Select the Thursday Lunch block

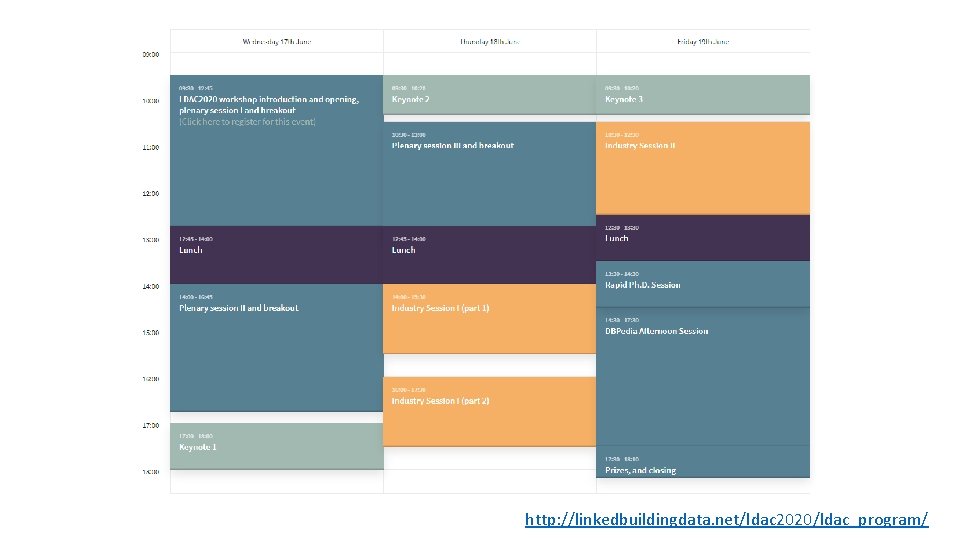[490, 255]
